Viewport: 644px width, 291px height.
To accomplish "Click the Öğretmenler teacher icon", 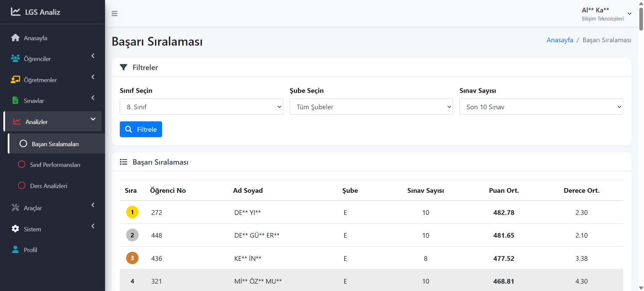I will click(x=15, y=80).
